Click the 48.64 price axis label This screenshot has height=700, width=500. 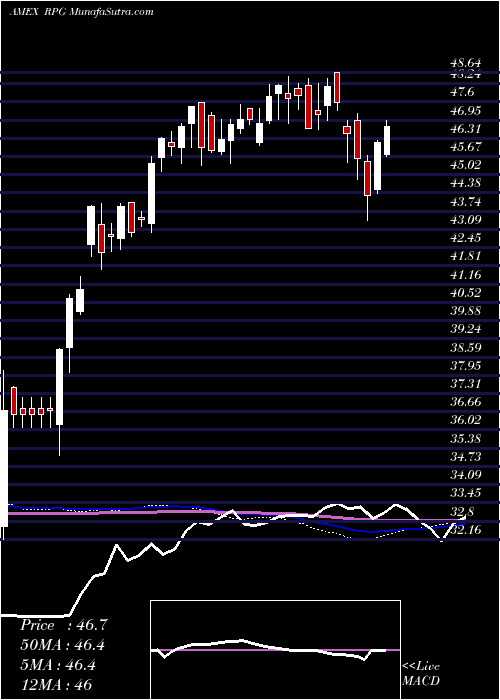click(465, 64)
